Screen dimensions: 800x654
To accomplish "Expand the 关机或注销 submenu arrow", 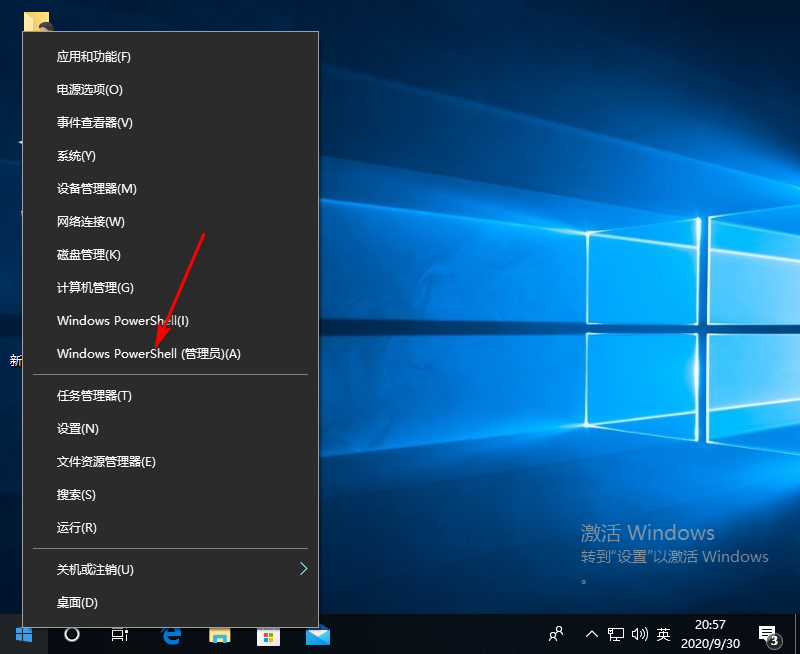I will (x=303, y=569).
